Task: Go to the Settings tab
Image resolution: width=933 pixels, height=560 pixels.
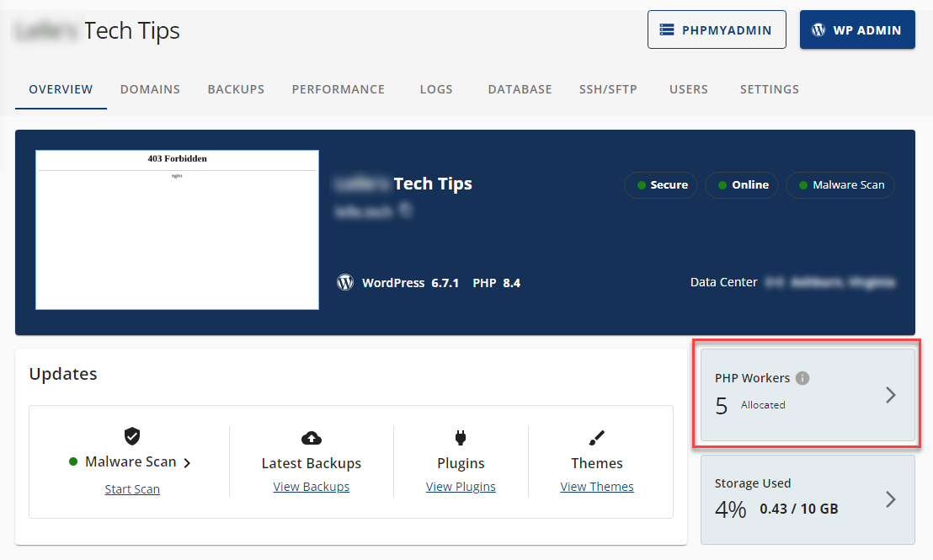Action: [x=770, y=89]
